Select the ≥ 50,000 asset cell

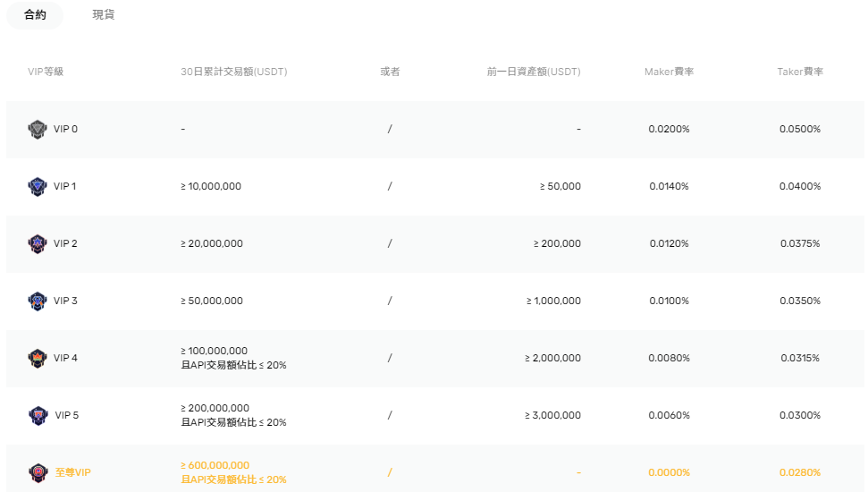pos(560,186)
